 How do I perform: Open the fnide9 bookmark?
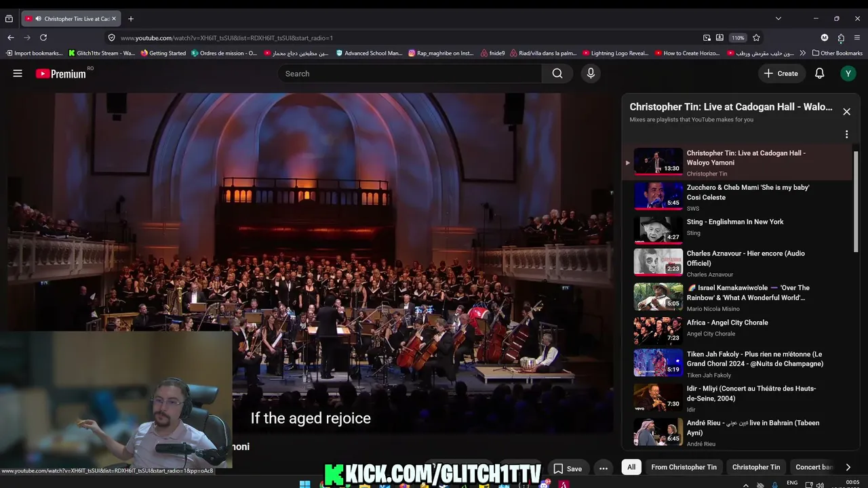tap(493, 53)
